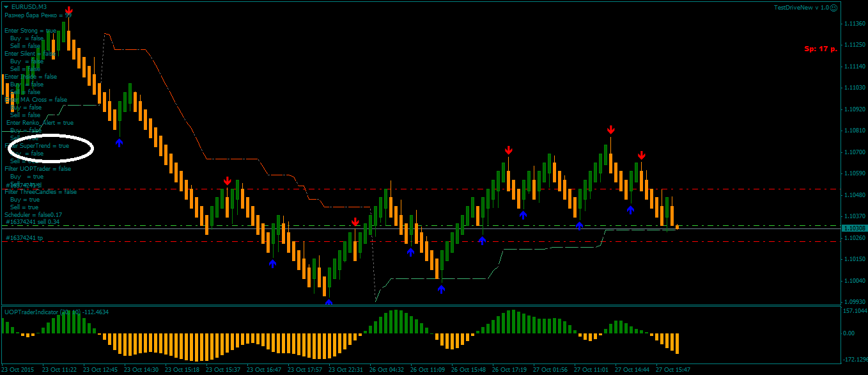The width and height of the screenshot is (868, 375).
Task: Click price scale value 1.10700
Action: click(855, 152)
